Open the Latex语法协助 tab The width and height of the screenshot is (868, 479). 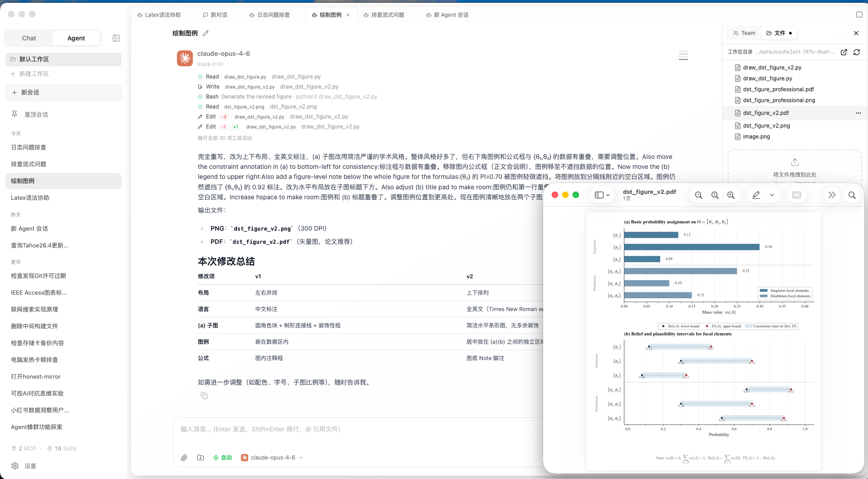tap(159, 15)
